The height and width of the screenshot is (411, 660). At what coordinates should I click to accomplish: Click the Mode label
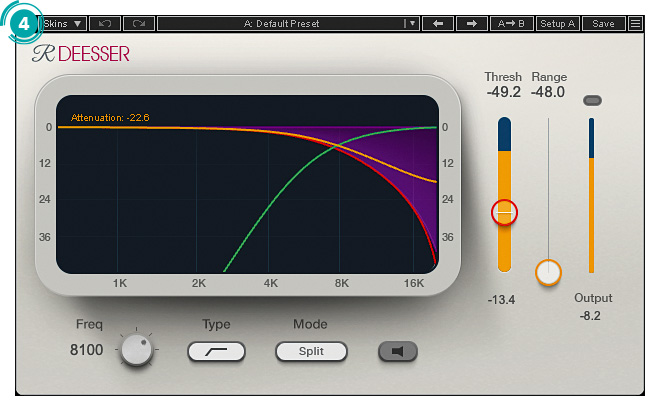coord(310,324)
